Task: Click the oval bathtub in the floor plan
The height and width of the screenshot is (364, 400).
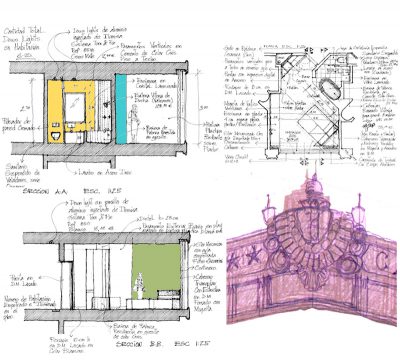Action: pyautogui.click(x=331, y=89)
